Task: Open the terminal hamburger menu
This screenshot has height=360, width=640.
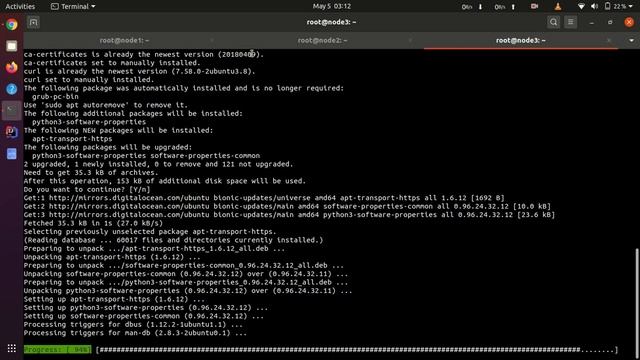Action: (571, 22)
